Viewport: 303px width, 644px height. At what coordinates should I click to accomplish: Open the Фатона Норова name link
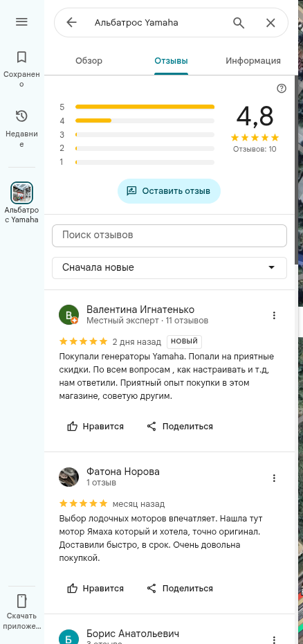tap(123, 472)
